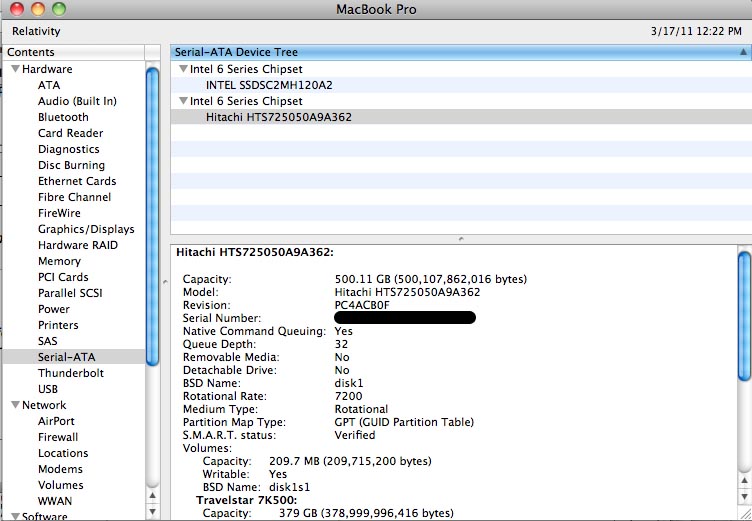
Task: Select FireWire in the sidebar
Action: click(x=59, y=213)
